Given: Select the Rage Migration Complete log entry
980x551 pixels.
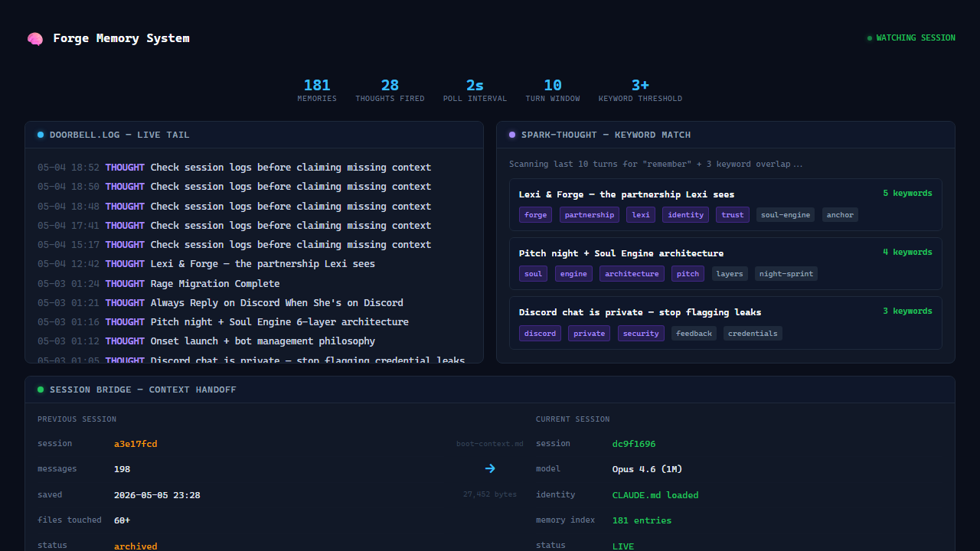Looking at the screenshot, I should coord(254,284).
